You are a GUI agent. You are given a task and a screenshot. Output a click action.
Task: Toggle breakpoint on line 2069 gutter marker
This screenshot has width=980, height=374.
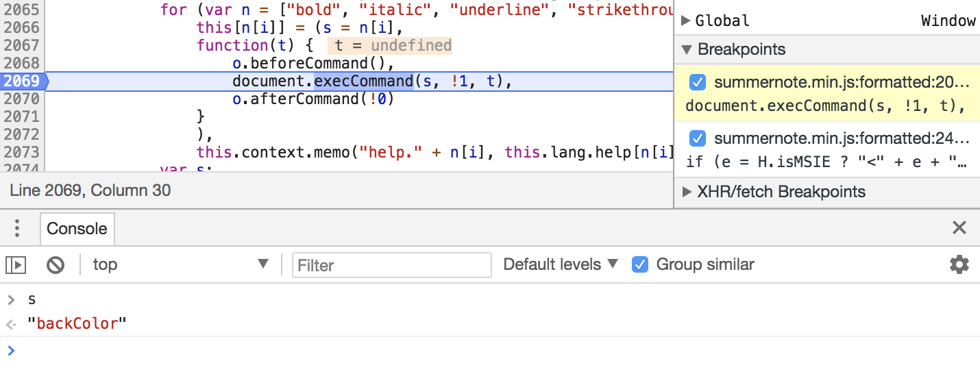click(x=23, y=81)
